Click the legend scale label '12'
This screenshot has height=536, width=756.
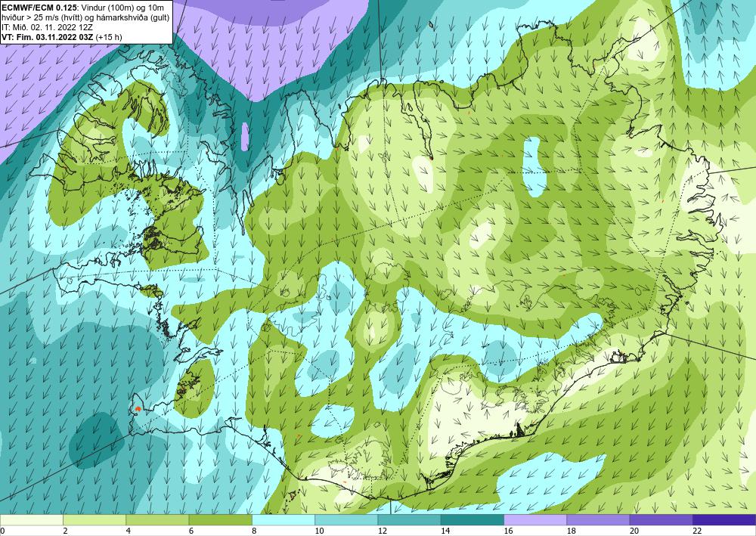383,531
